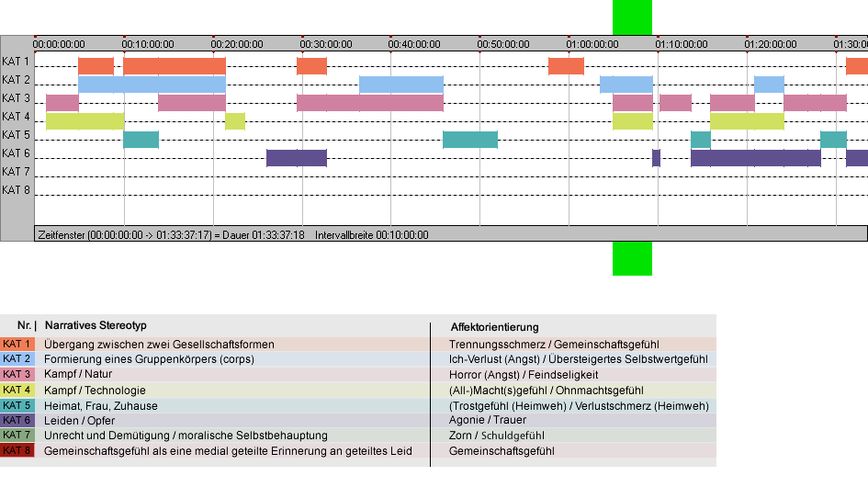
Task: Click the first yellow-green KAT 4 segment before 00:10
Action: pyautogui.click(x=85, y=120)
